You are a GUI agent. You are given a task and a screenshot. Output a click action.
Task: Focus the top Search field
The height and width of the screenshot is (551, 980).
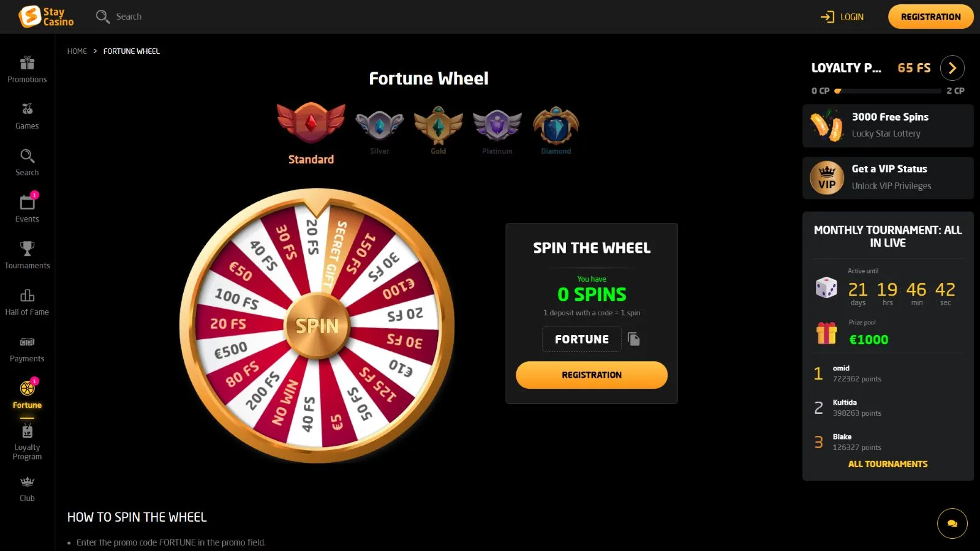pos(119,17)
